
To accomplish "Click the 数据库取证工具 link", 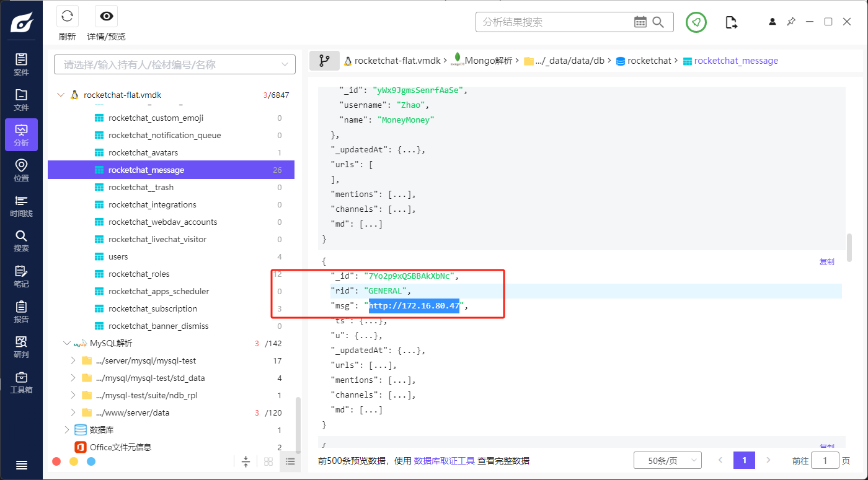I will point(444,461).
